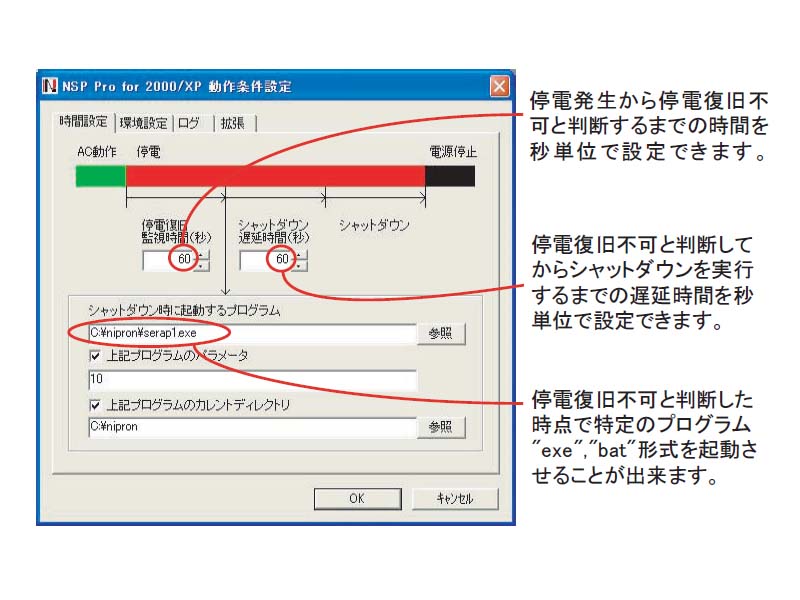Open the 拡張 tab
Screen dimensions: 800x600
click(233, 123)
